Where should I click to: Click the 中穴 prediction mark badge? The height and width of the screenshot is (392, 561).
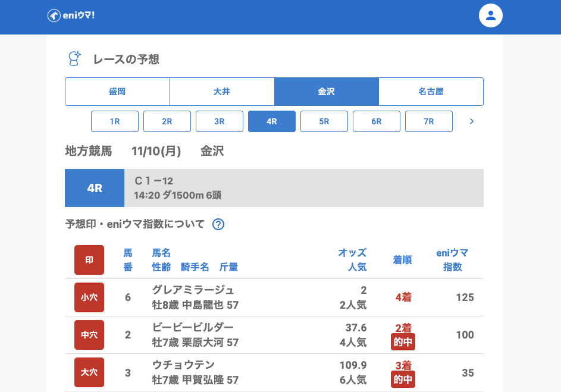tap(89, 335)
